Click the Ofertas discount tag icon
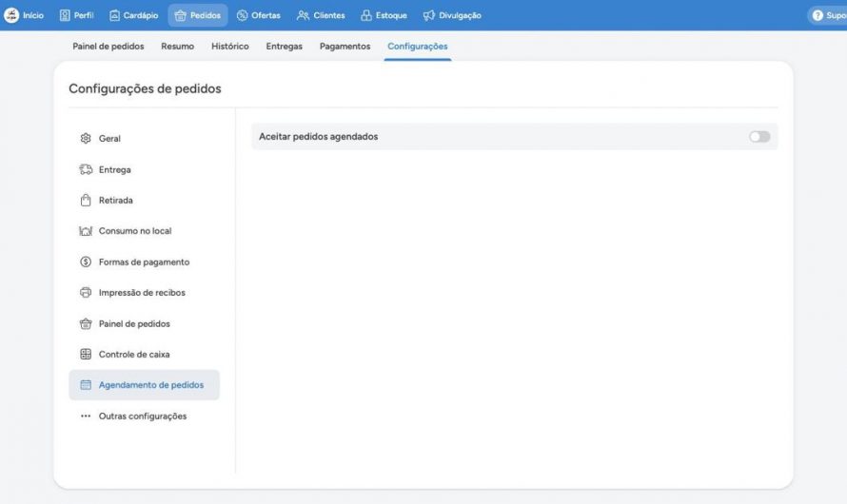 pyautogui.click(x=242, y=15)
